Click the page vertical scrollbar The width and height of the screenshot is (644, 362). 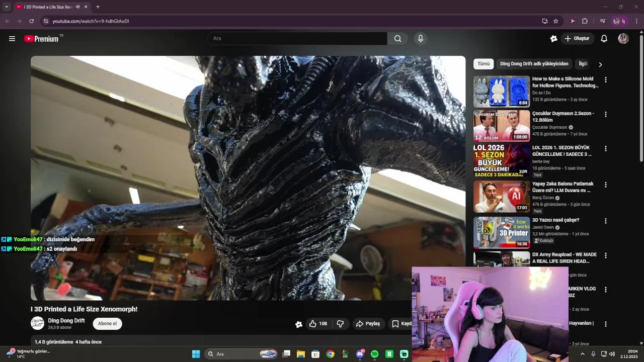click(641, 98)
